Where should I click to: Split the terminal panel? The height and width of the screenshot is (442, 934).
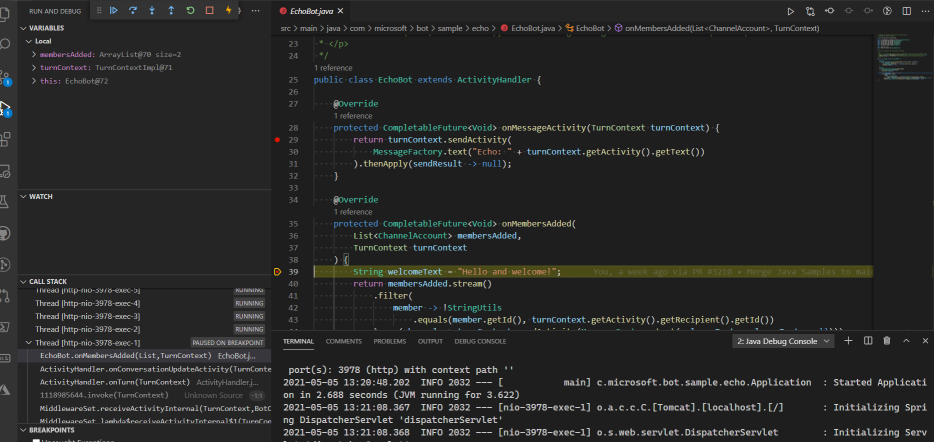click(866, 341)
